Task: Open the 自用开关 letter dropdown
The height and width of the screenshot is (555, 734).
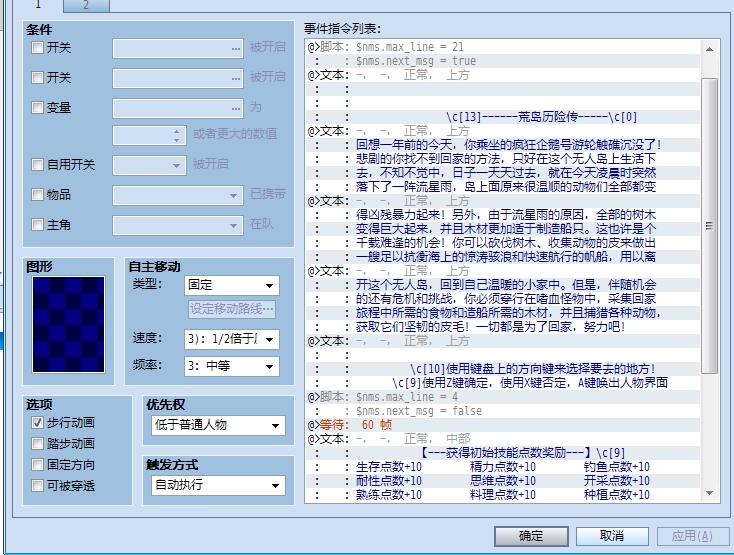Action: (149, 165)
